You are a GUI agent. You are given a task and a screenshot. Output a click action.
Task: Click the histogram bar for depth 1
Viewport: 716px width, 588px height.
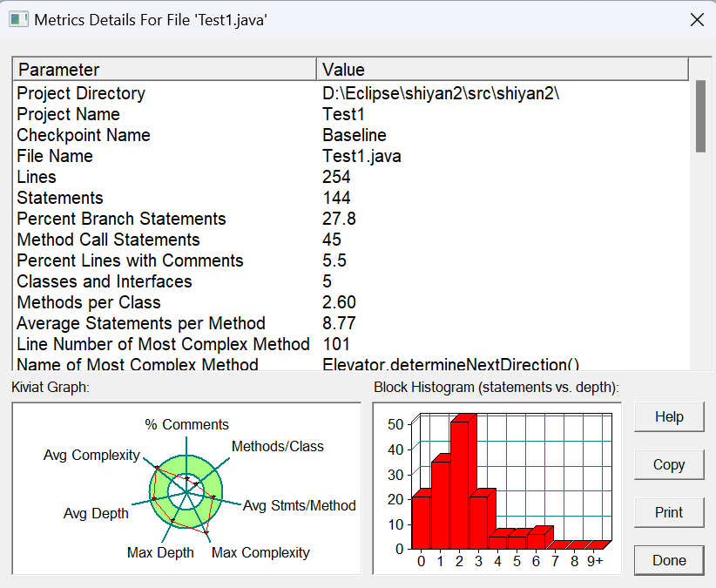(x=440, y=505)
